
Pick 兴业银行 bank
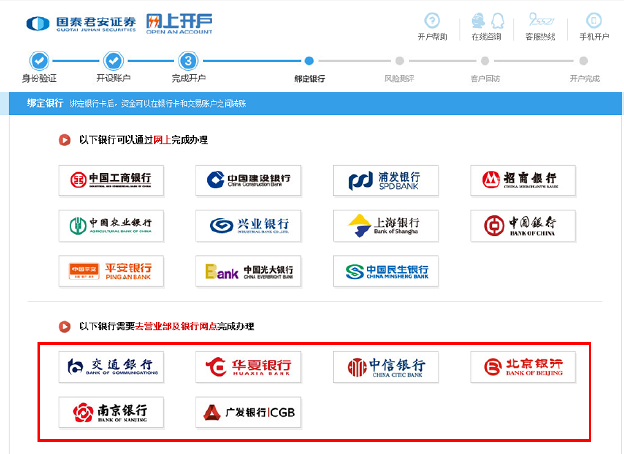point(248,226)
